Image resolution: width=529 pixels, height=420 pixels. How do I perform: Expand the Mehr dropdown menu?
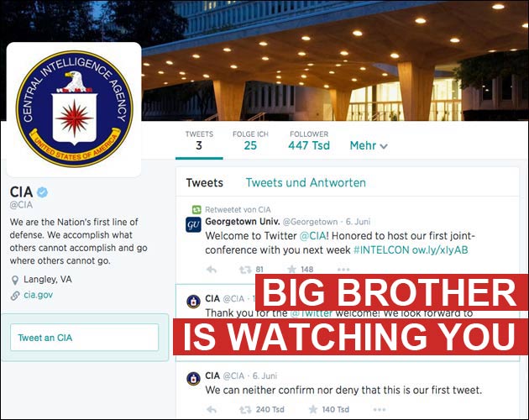[369, 145]
